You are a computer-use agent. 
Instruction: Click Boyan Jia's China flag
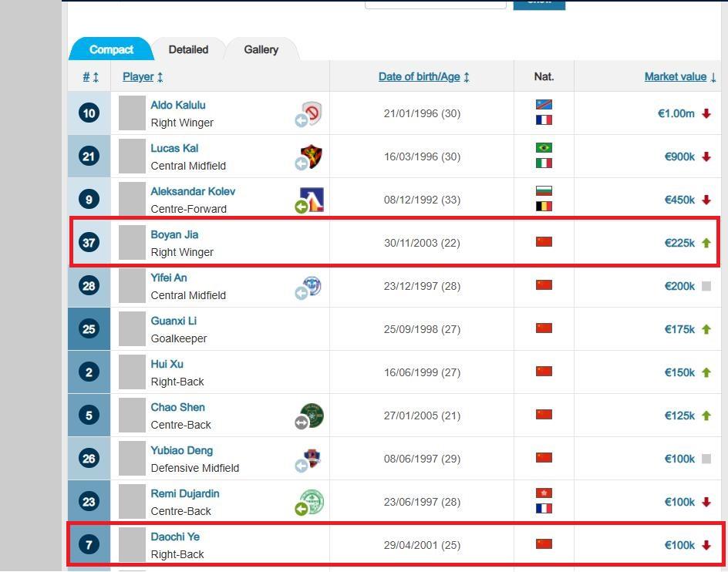(x=544, y=241)
